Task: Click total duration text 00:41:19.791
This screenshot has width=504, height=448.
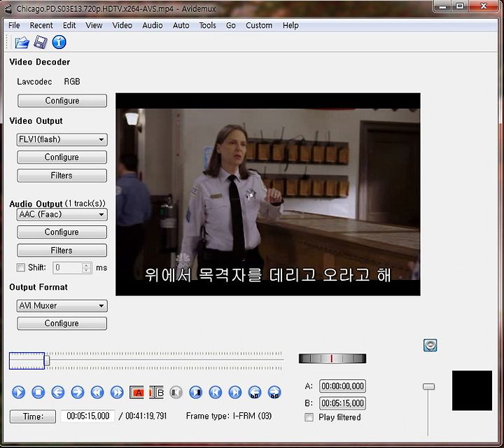Action: click(146, 416)
